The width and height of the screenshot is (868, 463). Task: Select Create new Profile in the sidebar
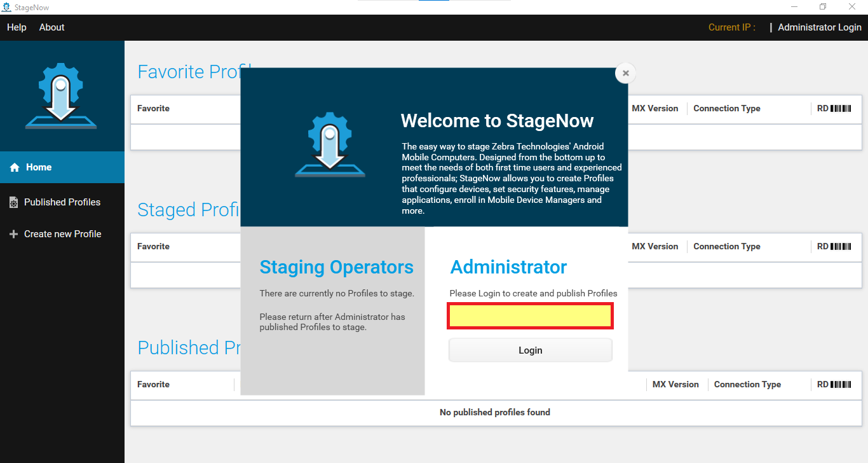[x=62, y=234]
